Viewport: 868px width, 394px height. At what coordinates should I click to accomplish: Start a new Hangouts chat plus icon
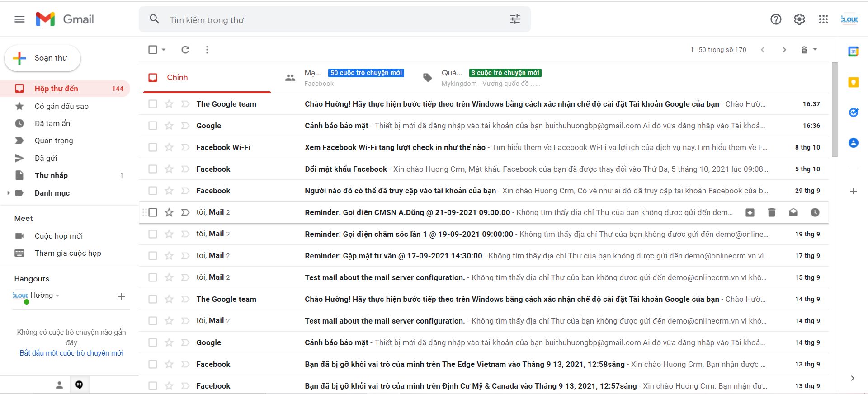121,296
